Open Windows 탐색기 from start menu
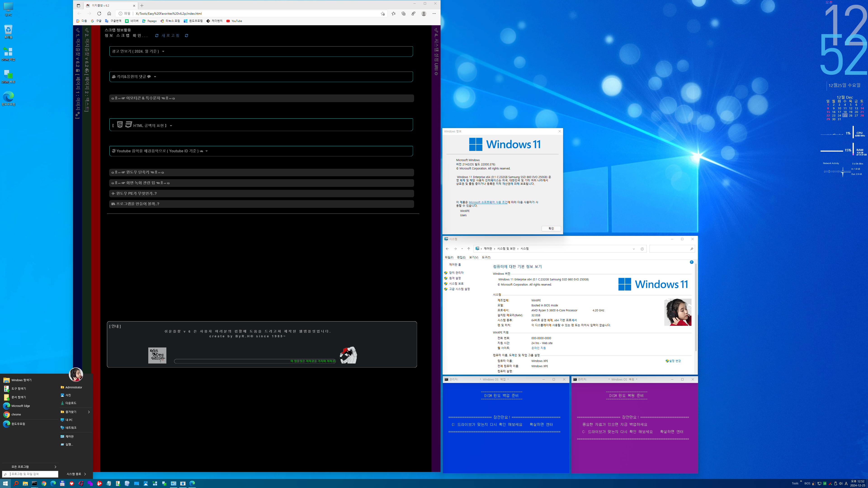The width and height of the screenshot is (868, 488). 30,380
